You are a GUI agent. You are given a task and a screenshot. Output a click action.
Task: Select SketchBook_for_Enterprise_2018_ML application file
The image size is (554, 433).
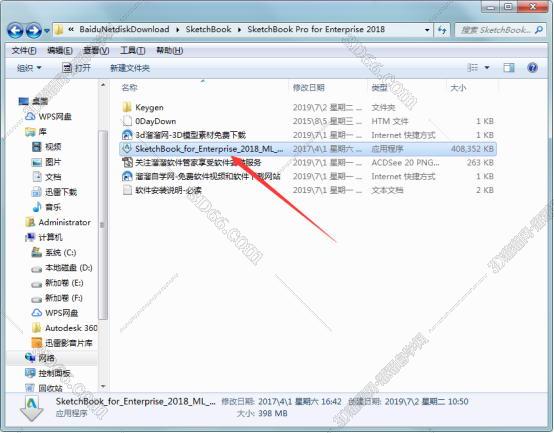tap(308, 149)
